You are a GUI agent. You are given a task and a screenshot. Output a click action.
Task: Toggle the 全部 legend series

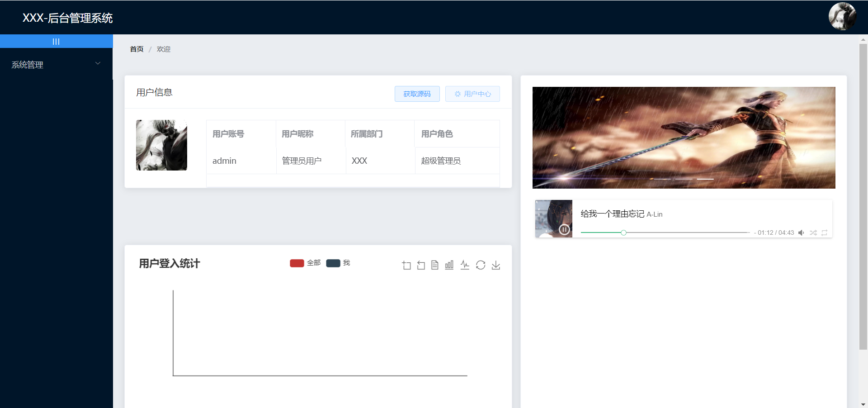coord(305,263)
